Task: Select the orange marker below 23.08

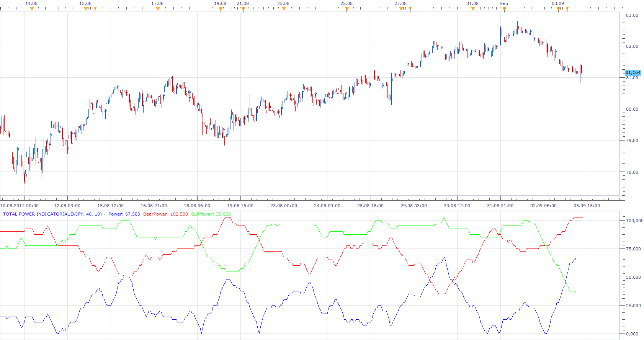Action: point(284,10)
